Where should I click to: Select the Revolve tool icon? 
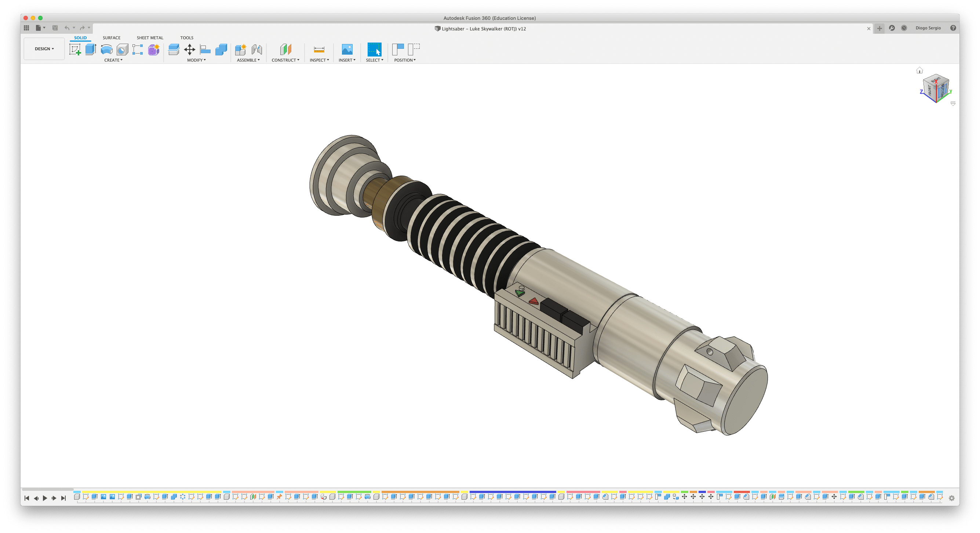click(x=106, y=50)
